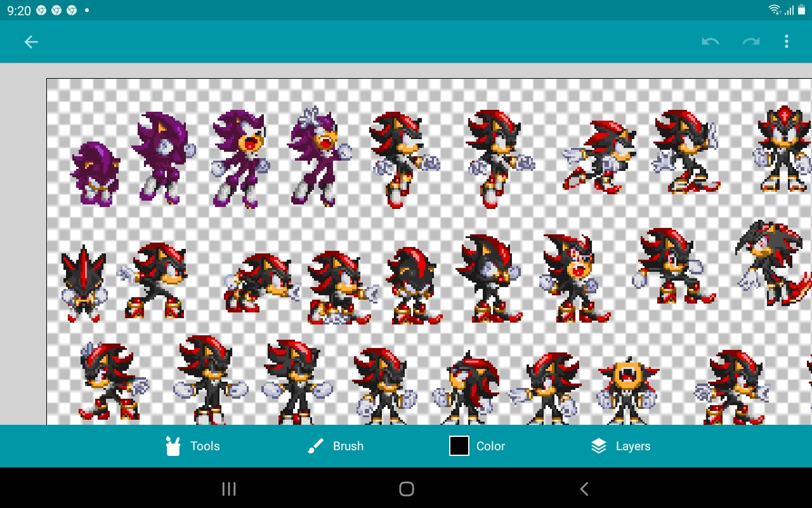Viewport: 812px width, 508px height.
Task: Tap the clock showing 9:20
Action: (18, 11)
